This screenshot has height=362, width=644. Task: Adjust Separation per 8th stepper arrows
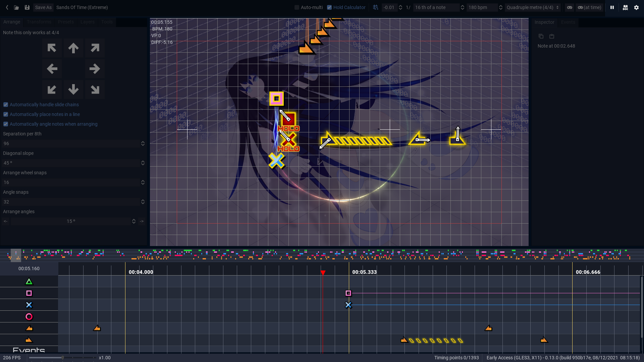(x=143, y=143)
